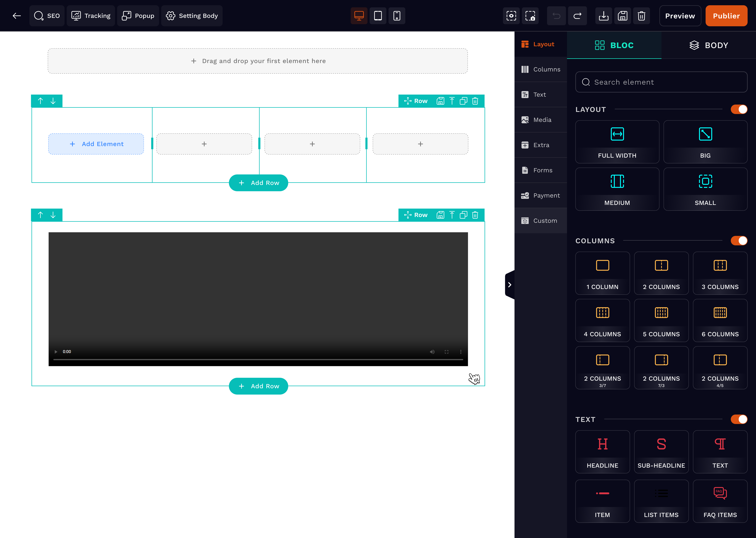Move the first row down
The height and width of the screenshot is (538, 756).
53,101
